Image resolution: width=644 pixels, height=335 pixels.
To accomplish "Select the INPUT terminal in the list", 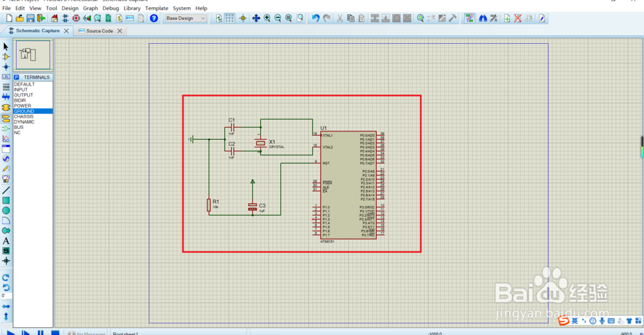I will [33, 90].
